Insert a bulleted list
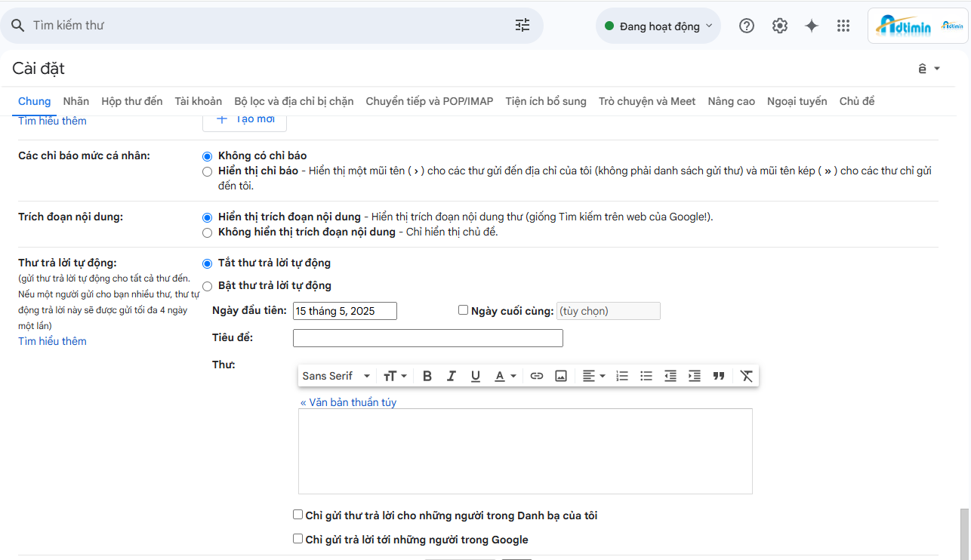This screenshot has width=971, height=560. tap(646, 376)
